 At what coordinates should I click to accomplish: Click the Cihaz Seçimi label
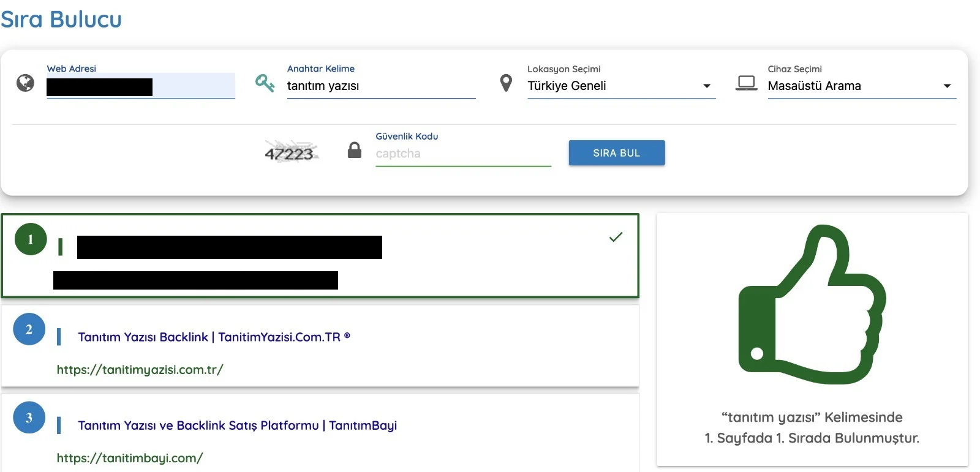tap(795, 69)
